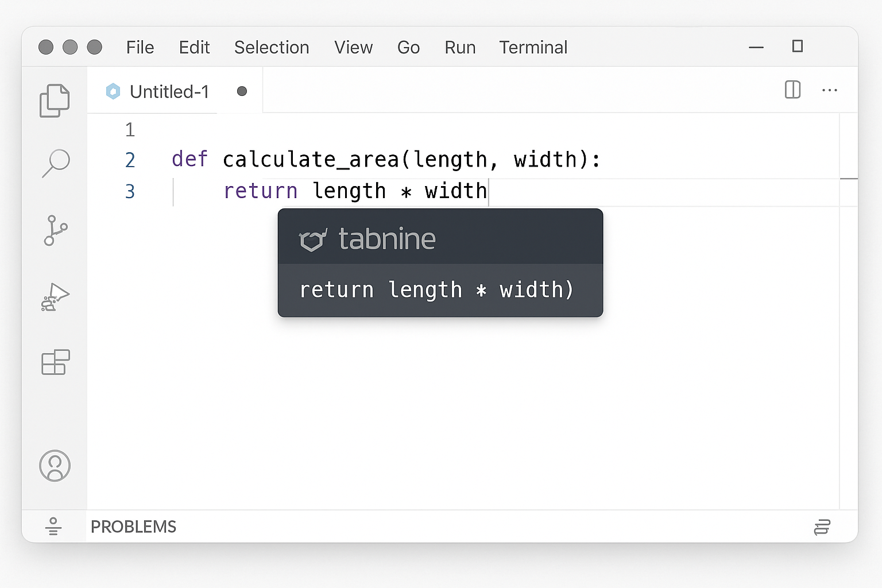
Task: Split the editor to the right
Action: pyautogui.click(x=792, y=90)
